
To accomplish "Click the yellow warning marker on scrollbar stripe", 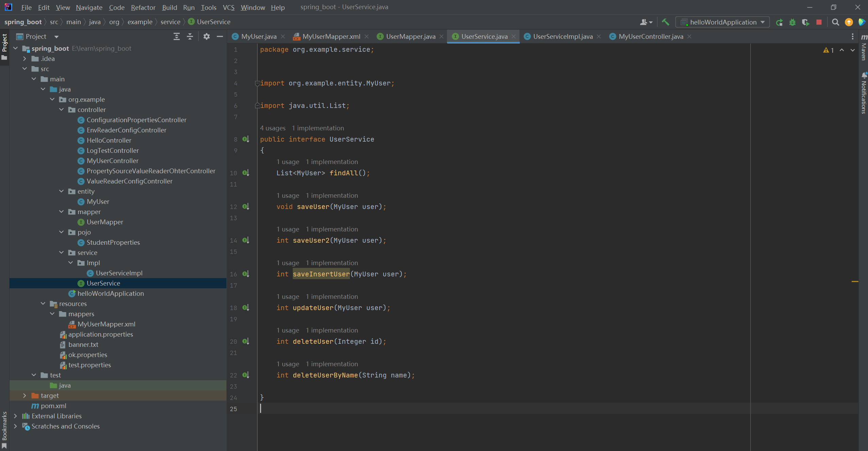I will click(855, 281).
